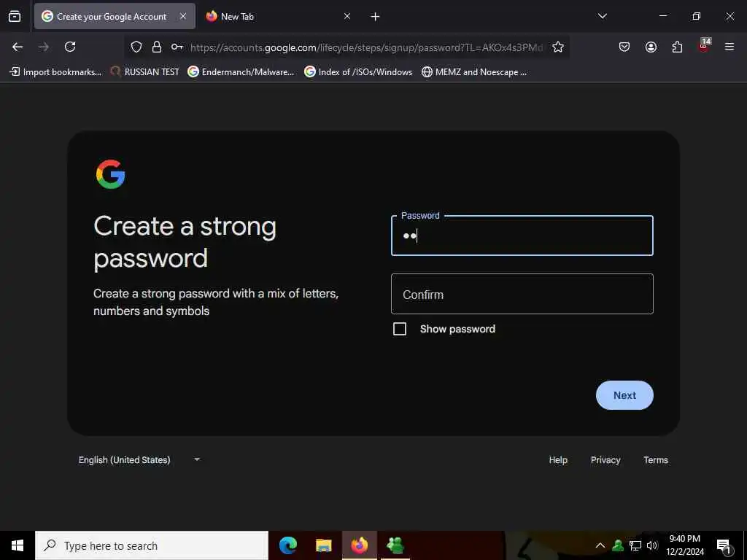Screen dimensions: 747x560
Task: Open the Privacy link
Action: (x=605, y=460)
